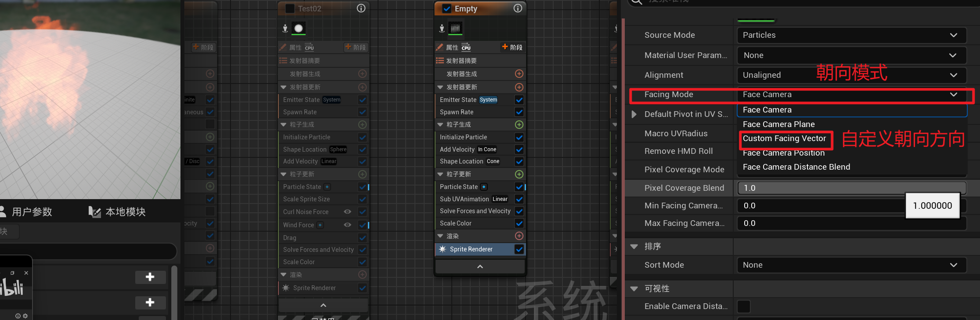Collapse 可视性 section

(634, 289)
